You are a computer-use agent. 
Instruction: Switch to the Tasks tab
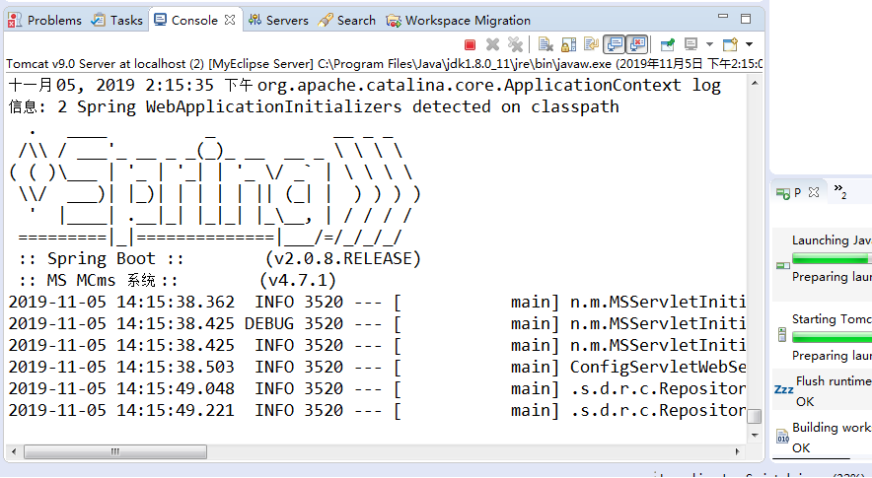click(x=117, y=21)
